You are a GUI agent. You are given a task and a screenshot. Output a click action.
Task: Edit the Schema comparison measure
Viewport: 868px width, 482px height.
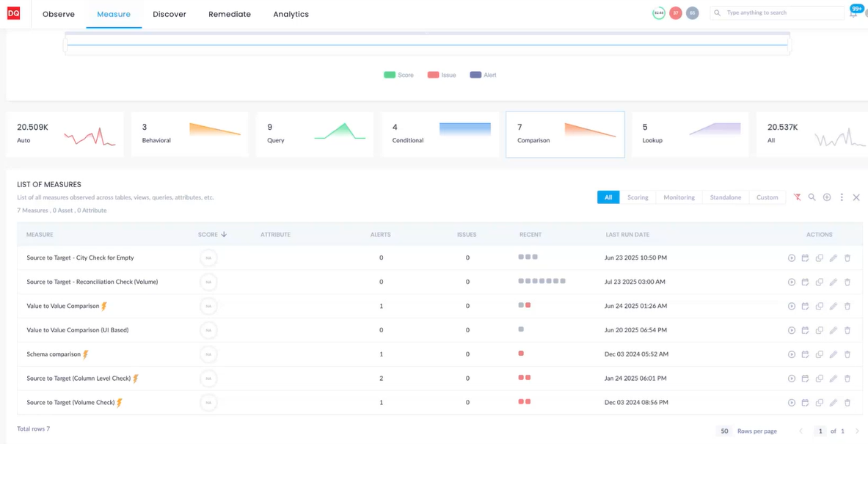tap(833, 355)
